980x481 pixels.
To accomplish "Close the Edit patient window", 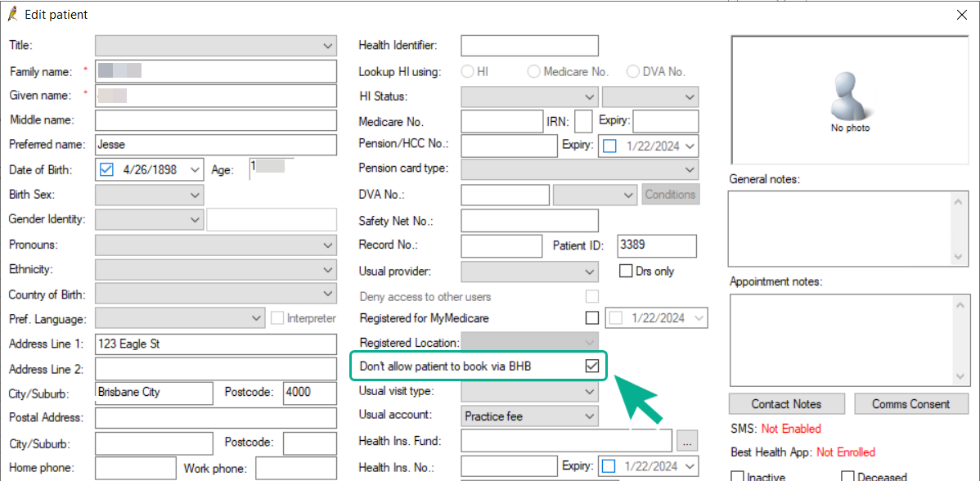I will [963, 15].
